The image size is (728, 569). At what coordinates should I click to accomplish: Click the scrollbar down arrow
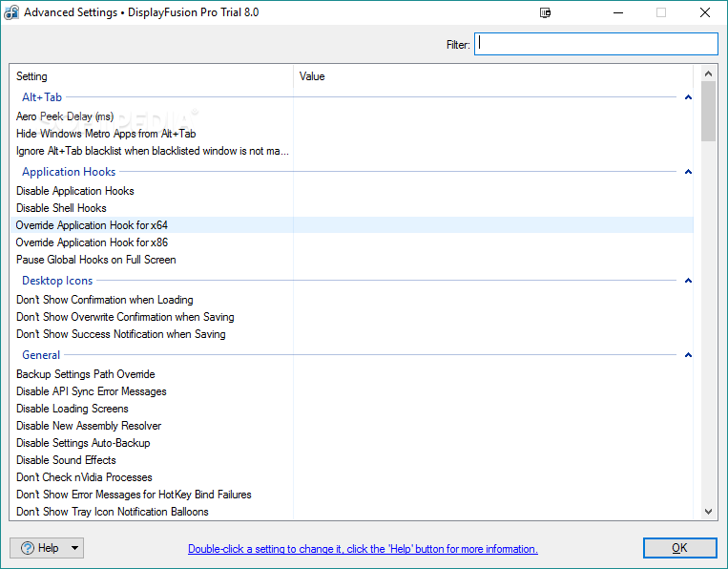pos(708,512)
